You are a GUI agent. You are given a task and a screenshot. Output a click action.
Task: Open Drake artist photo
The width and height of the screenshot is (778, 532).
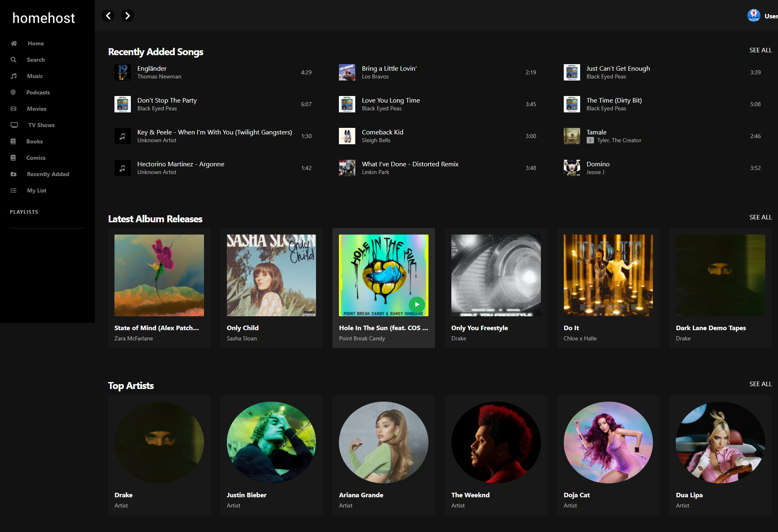[159, 442]
